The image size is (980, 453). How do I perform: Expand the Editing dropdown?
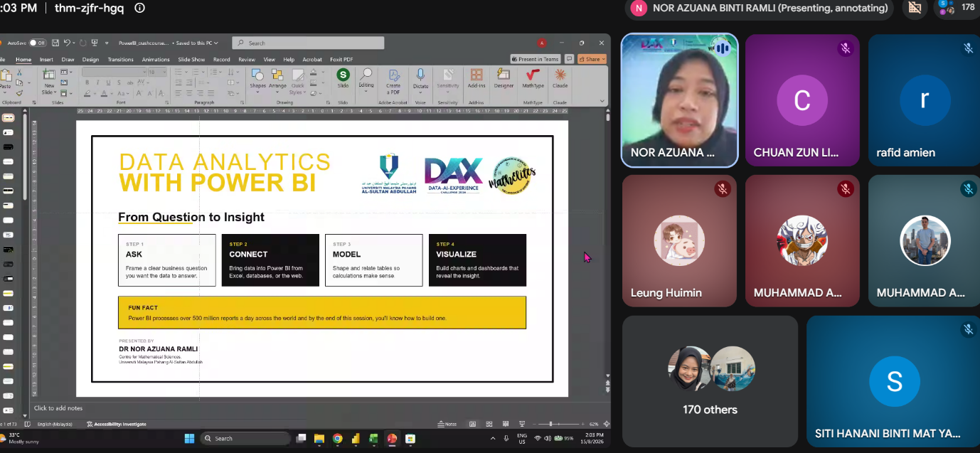pos(366,79)
